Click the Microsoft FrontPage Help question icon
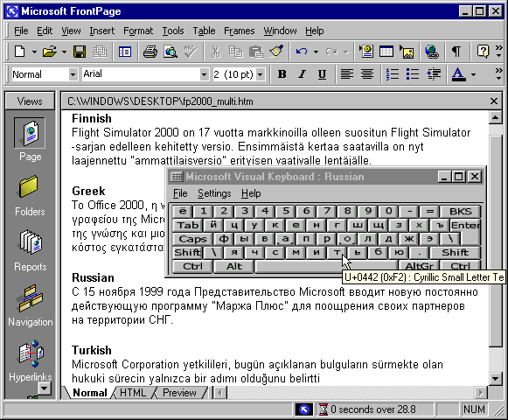Image resolution: width=508 pixels, height=420 pixels. [483, 52]
